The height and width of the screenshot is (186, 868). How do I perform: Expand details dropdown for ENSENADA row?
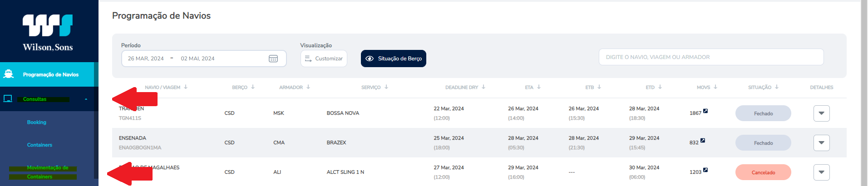pyautogui.click(x=821, y=143)
